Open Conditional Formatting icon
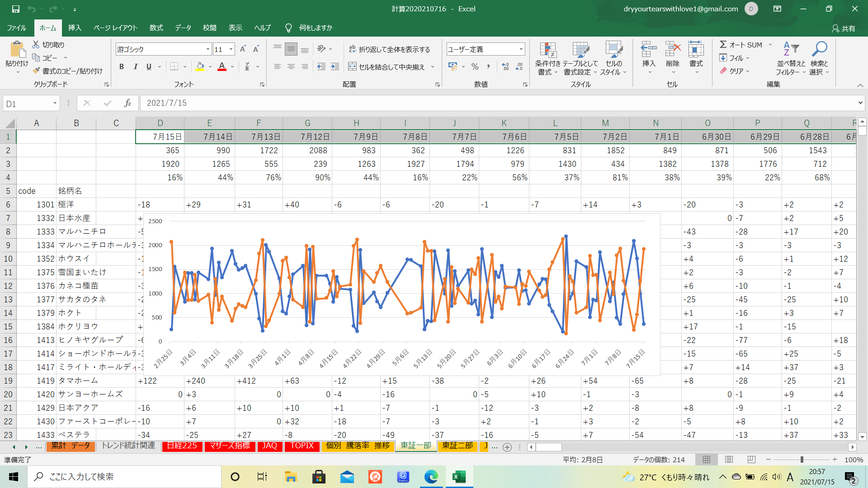Screen dimensions: 868x488 click(547, 51)
